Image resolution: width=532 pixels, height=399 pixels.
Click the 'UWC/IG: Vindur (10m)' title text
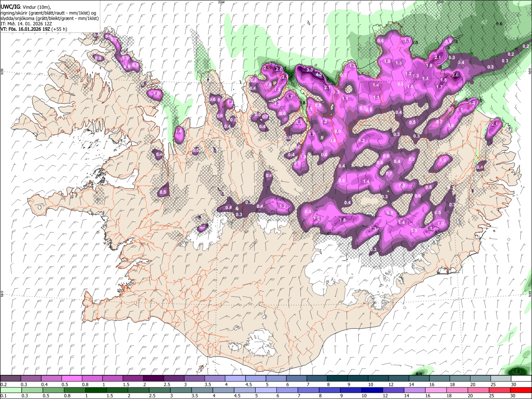click(26, 7)
